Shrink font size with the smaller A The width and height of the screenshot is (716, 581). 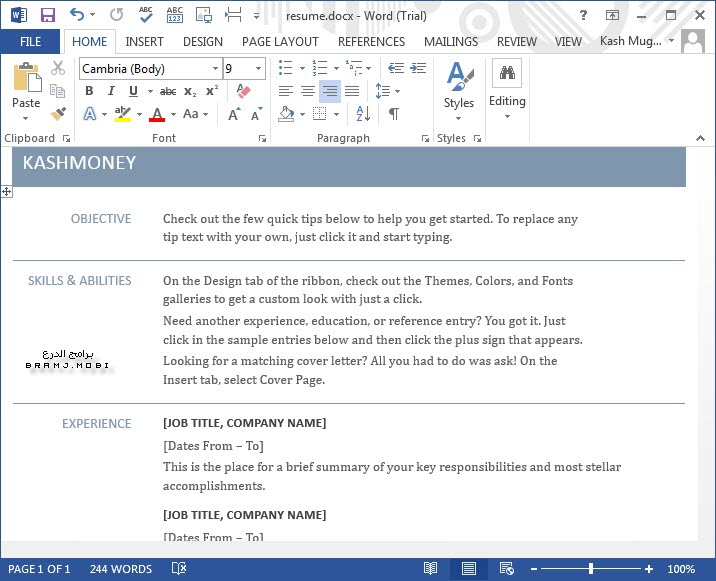(257, 114)
